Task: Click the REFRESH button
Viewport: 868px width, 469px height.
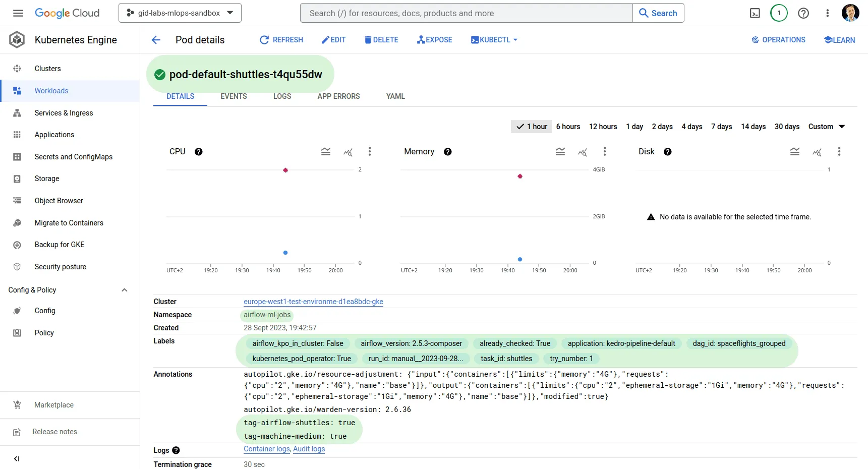Action: 281,40
